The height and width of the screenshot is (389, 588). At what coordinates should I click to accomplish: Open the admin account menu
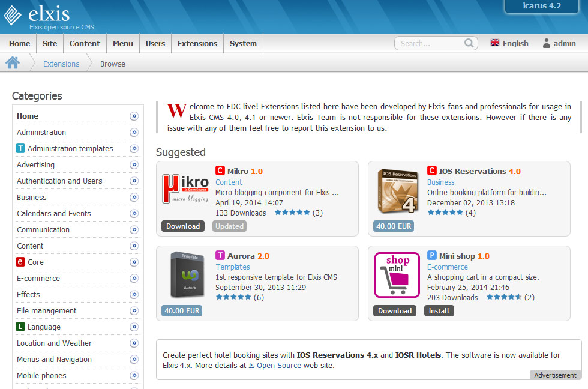[559, 43]
